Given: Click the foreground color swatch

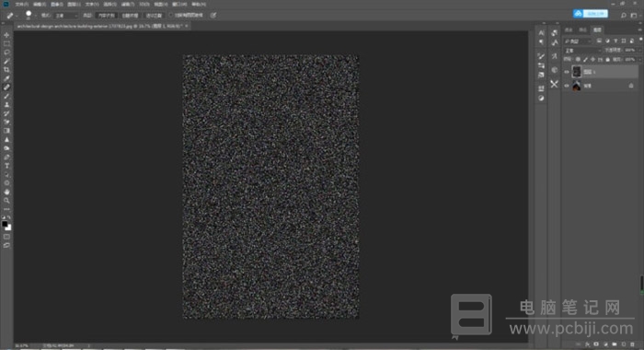Looking at the screenshot, I should pos(5,224).
